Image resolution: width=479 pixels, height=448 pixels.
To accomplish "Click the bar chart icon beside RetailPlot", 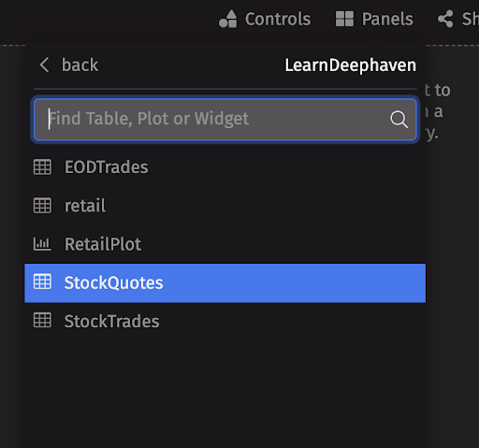I will click(x=42, y=244).
